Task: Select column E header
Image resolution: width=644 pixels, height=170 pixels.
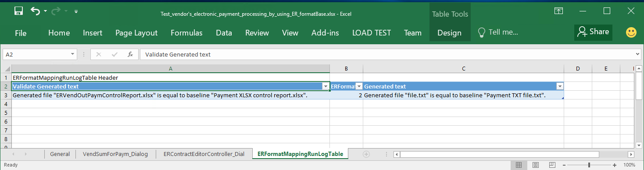Action: [x=606, y=69]
